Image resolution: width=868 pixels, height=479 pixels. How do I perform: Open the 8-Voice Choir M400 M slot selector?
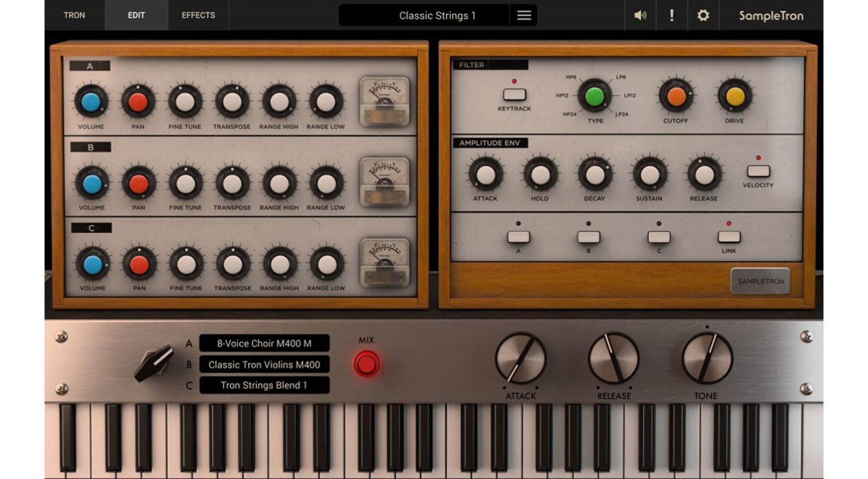pyautogui.click(x=264, y=343)
